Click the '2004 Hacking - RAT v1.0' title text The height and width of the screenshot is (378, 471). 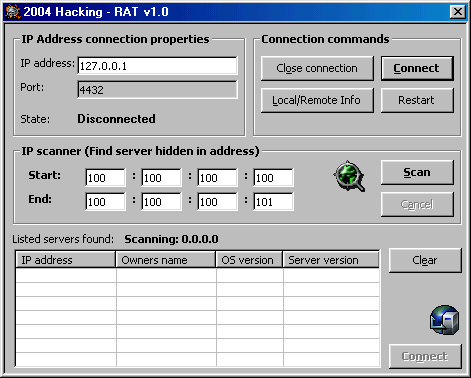(x=96, y=12)
